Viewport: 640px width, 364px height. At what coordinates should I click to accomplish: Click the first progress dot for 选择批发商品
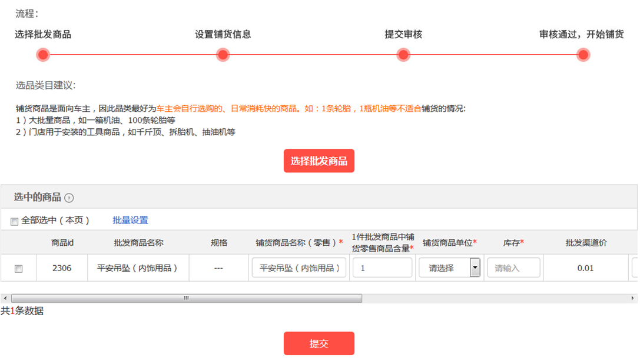pos(43,54)
